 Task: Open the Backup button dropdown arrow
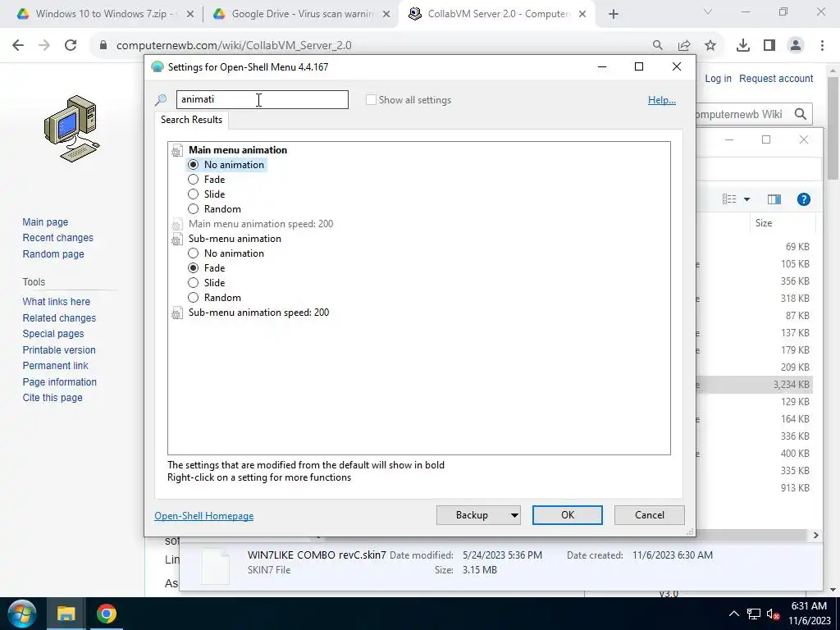pyautogui.click(x=514, y=515)
